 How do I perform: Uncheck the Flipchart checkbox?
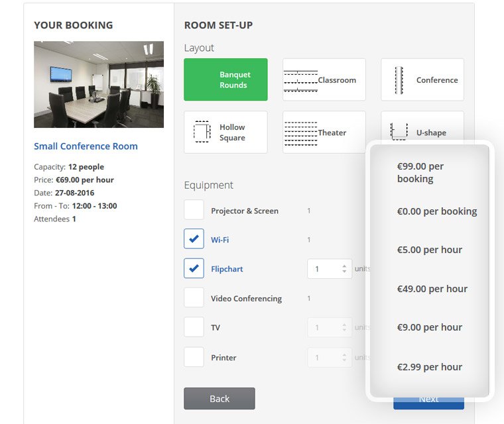[194, 268]
